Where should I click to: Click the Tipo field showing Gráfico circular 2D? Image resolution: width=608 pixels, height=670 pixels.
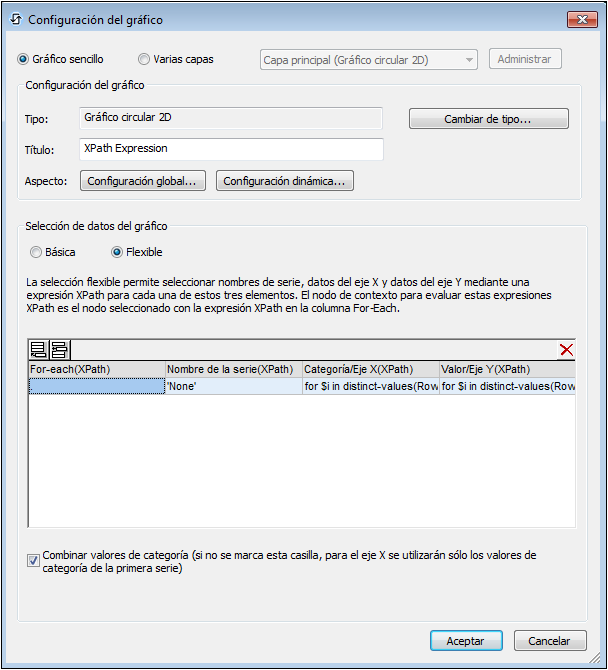[231, 118]
